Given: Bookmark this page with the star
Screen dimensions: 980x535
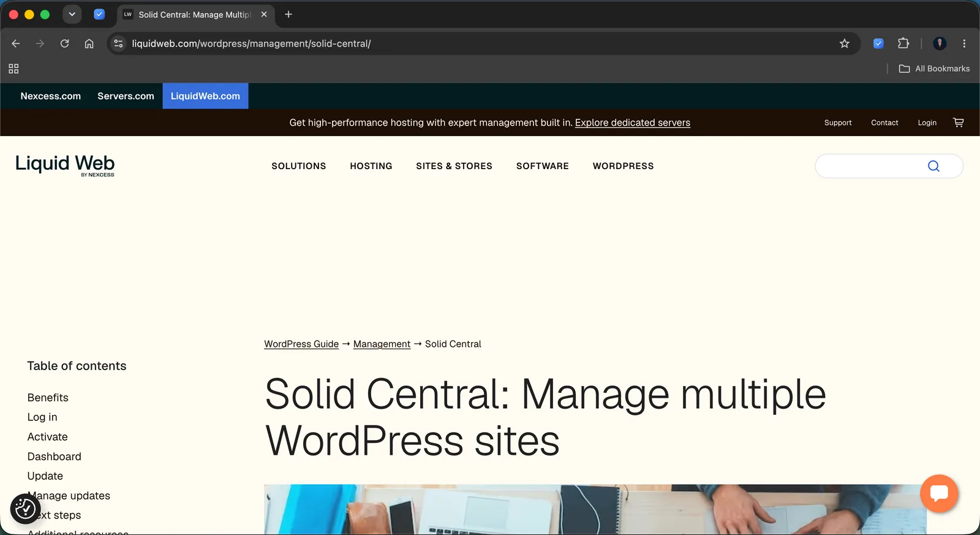Looking at the screenshot, I should coord(845,44).
